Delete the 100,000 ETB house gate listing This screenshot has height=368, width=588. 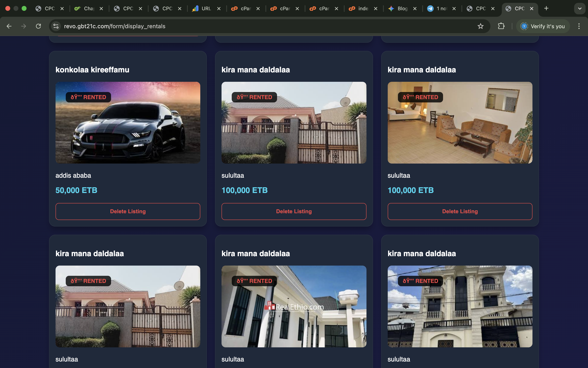[x=294, y=211]
